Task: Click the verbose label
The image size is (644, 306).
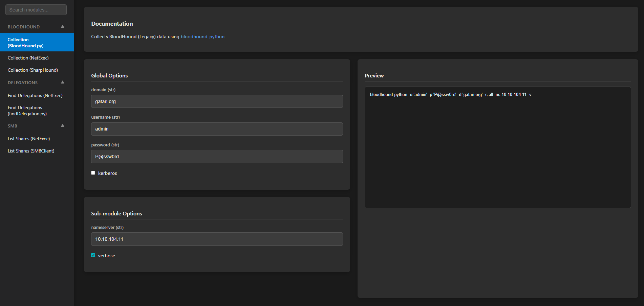Action: [x=107, y=256]
